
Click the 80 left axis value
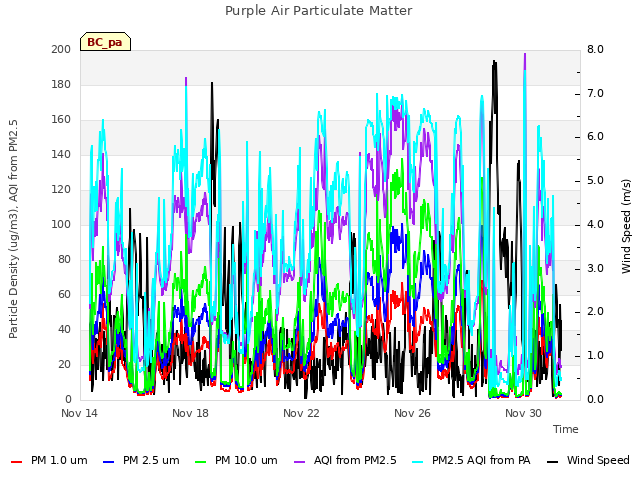point(64,260)
